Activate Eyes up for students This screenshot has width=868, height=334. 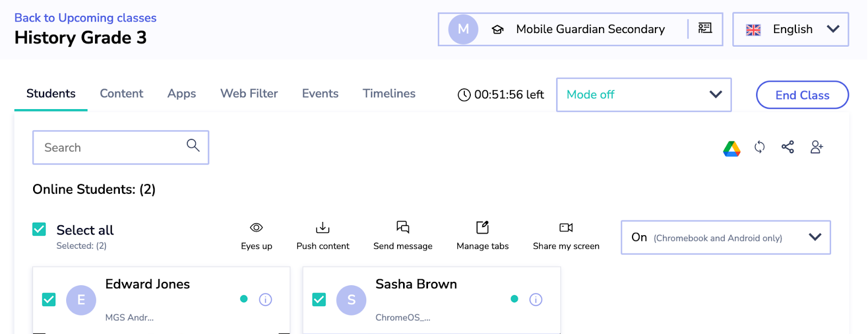[257, 236]
